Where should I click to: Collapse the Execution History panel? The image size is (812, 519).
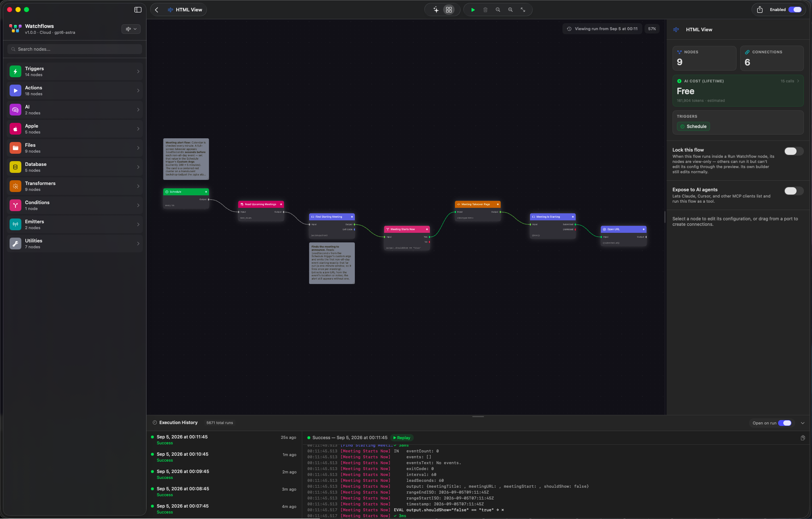803,423
